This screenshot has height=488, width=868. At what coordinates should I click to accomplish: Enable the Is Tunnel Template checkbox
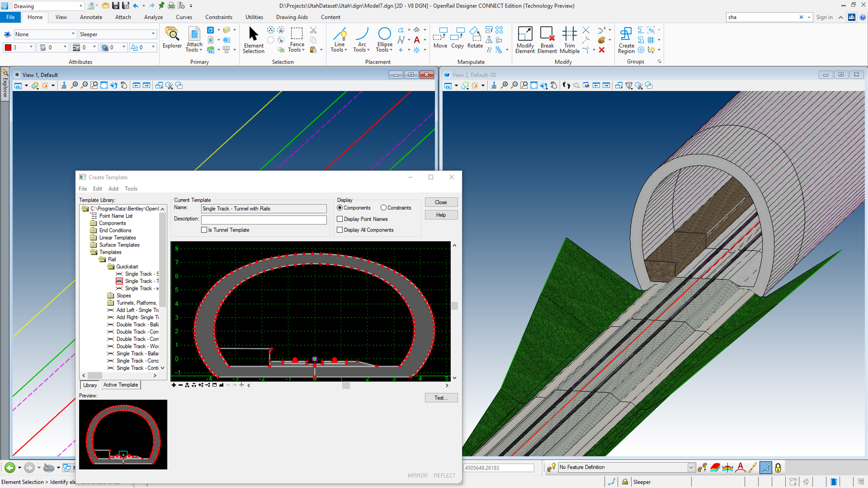pos(204,230)
